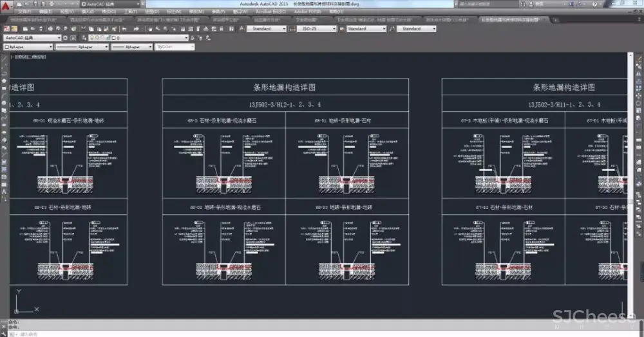Select the Spline tool in Draw toolbar
Viewport: 644px width, 337px height.
(x=4, y=118)
